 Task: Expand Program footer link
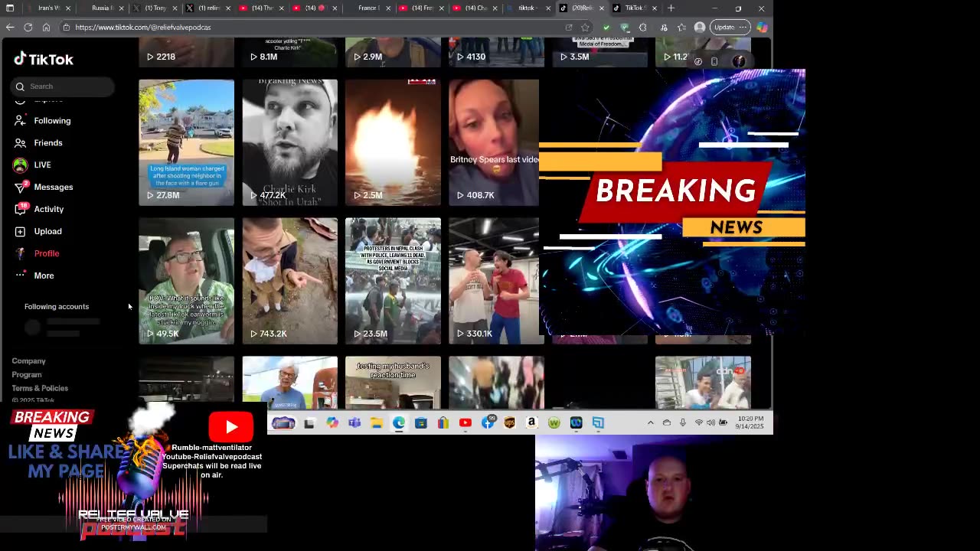click(27, 375)
